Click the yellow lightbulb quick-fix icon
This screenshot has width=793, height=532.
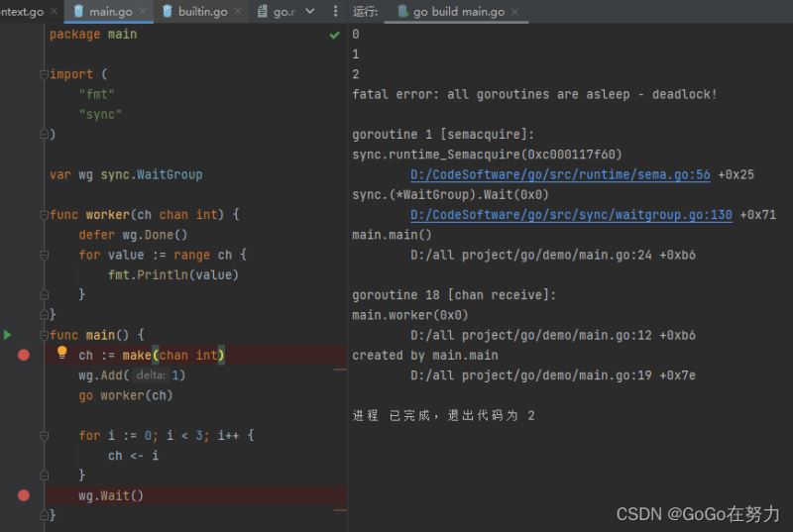(61, 354)
